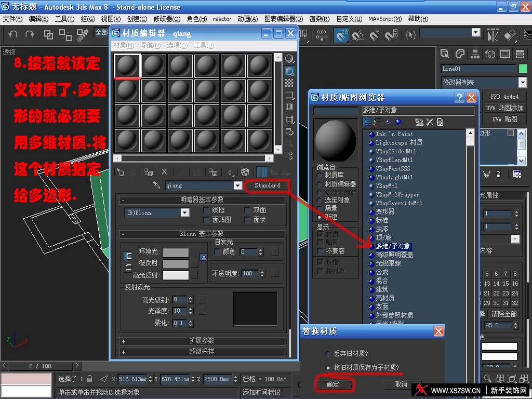Click UVW 贴图 modifier button
The image size is (532, 399).
point(504,119)
